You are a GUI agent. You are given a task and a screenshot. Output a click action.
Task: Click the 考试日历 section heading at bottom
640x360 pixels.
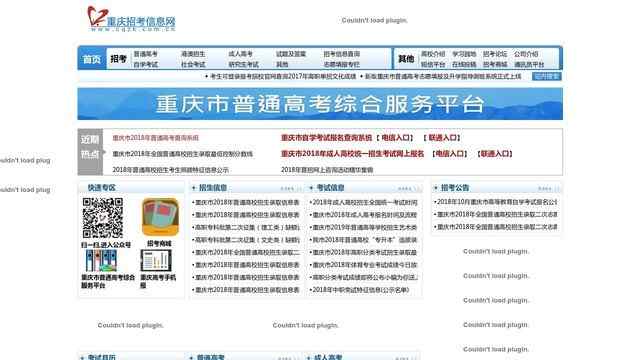[x=101, y=357]
